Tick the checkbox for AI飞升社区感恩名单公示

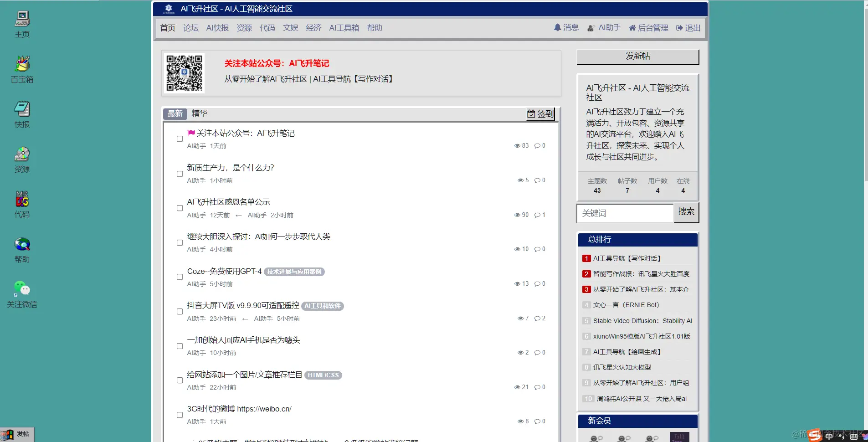pos(180,208)
